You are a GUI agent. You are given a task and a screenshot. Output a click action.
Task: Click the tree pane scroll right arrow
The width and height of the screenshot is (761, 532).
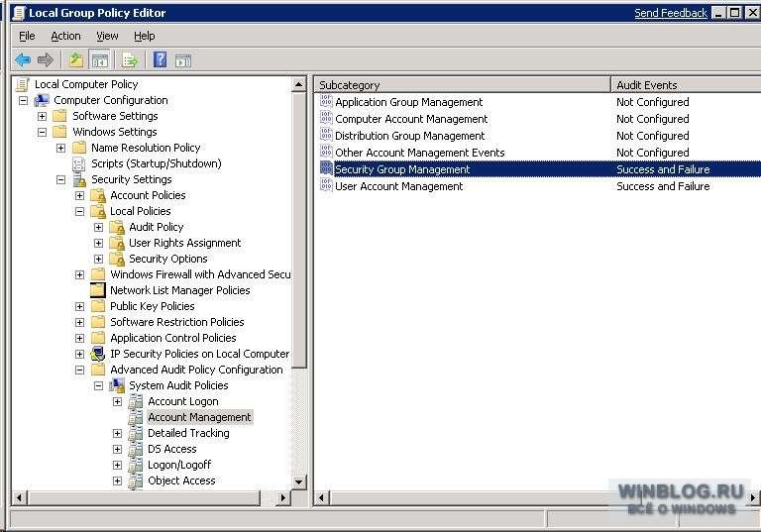click(x=283, y=497)
